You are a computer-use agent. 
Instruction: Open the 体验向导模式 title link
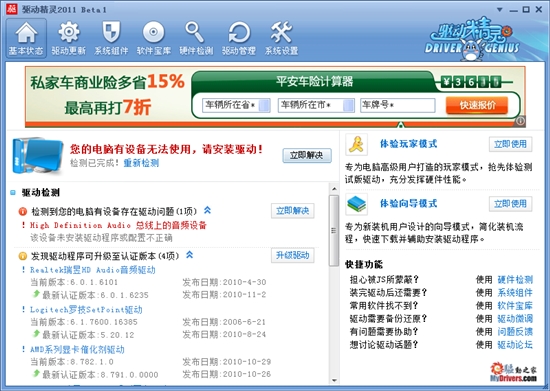(x=409, y=203)
